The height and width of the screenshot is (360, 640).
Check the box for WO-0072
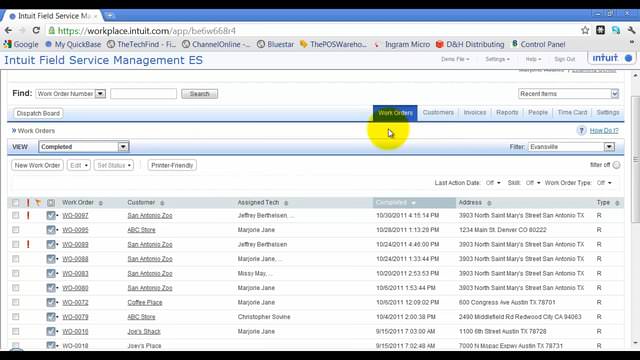pos(16,302)
